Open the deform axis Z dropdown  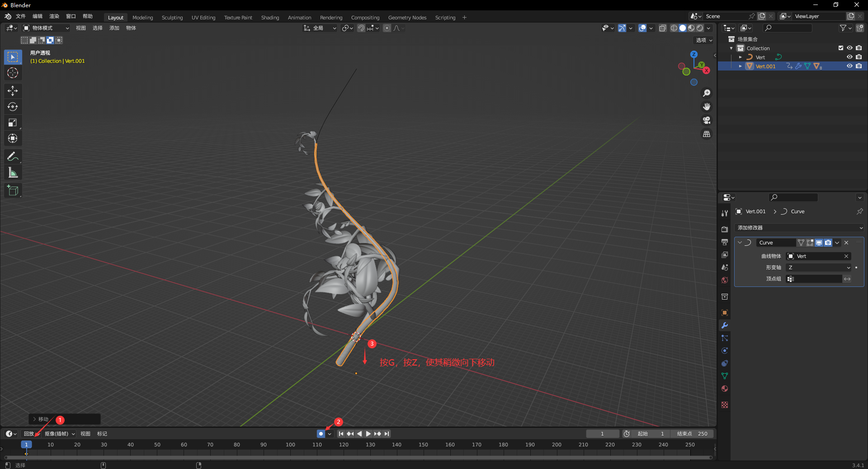point(819,267)
